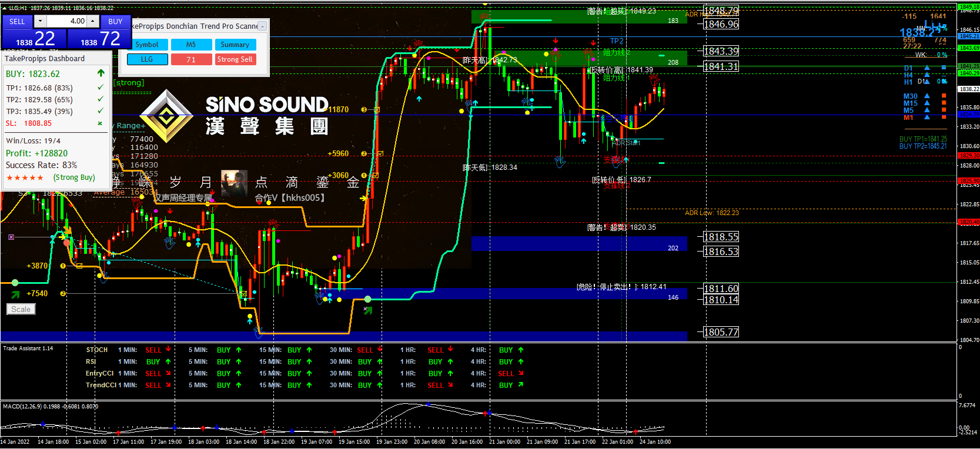This screenshot has width=980, height=449.
Task: Click the yellow circle marker 3 near +11870
Action: point(364,110)
